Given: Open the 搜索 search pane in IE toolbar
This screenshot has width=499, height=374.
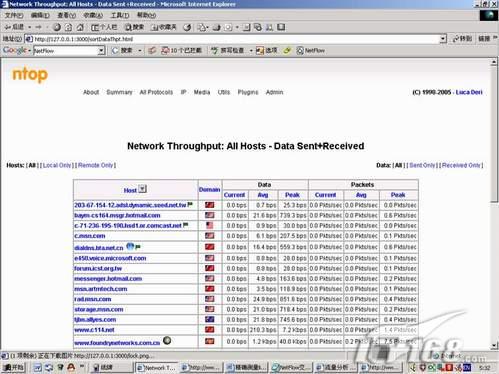Looking at the screenshot, I should 134,27.
